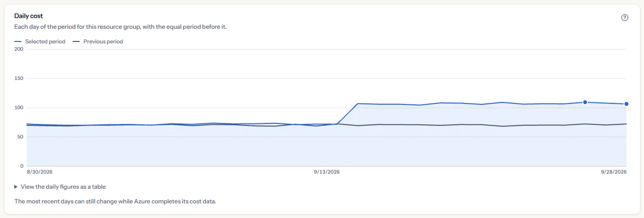Screen dimensions: 644x218
Task: Click the 150 y-axis value label
Action: (19, 78)
